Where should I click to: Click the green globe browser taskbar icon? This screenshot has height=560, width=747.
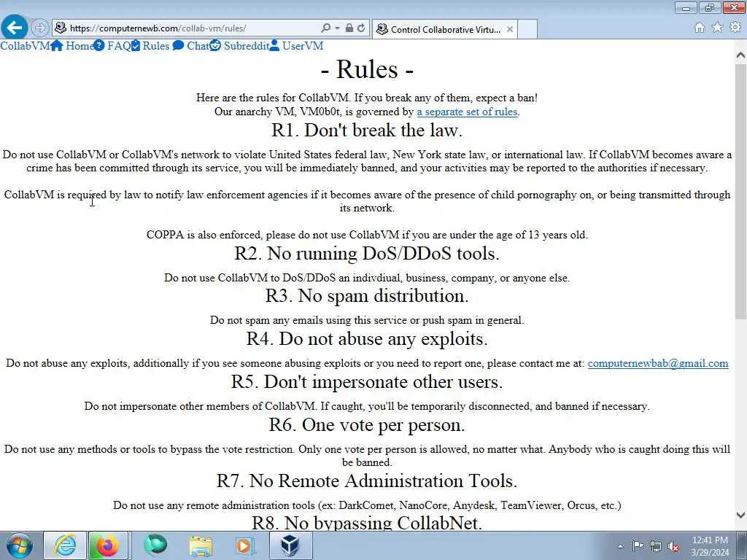coord(156,545)
